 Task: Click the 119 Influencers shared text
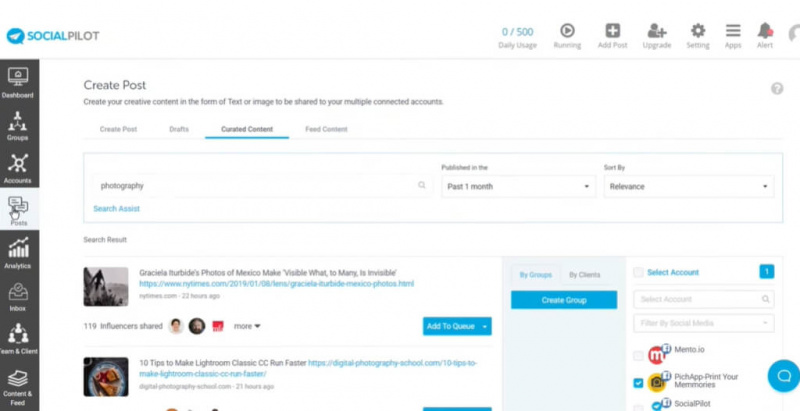123,326
